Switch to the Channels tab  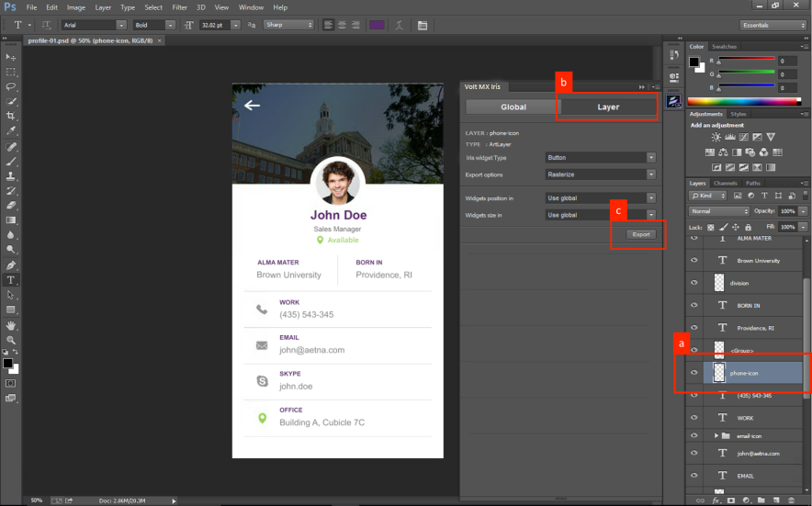click(x=726, y=183)
